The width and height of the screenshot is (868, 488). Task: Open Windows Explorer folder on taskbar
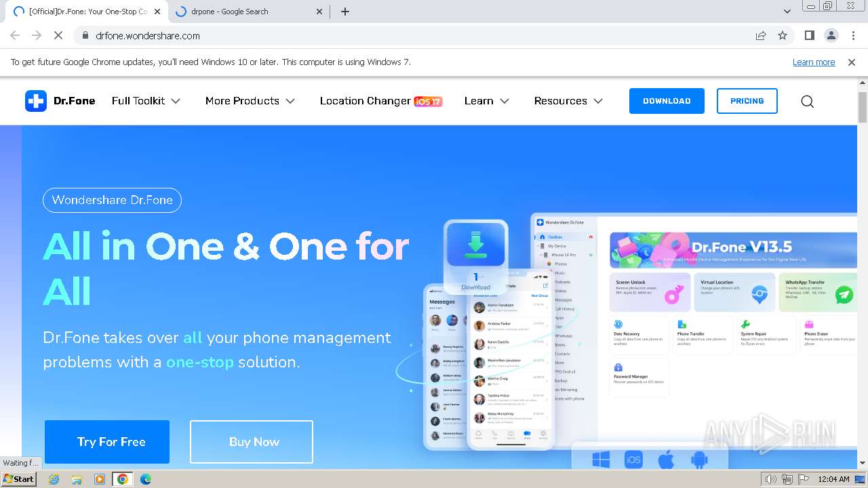click(77, 479)
